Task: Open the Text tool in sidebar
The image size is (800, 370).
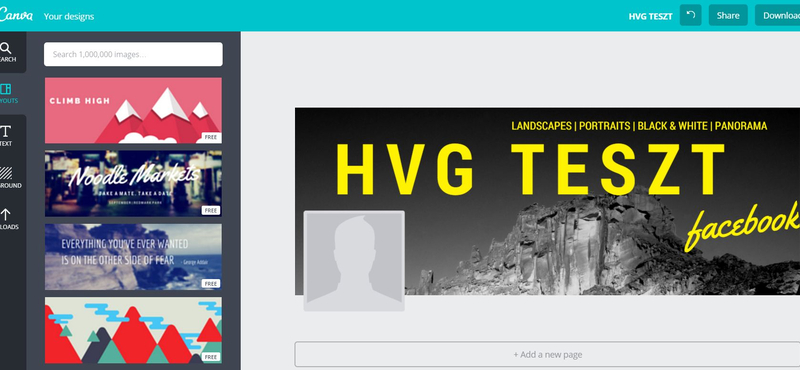Action: coord(6,132)
